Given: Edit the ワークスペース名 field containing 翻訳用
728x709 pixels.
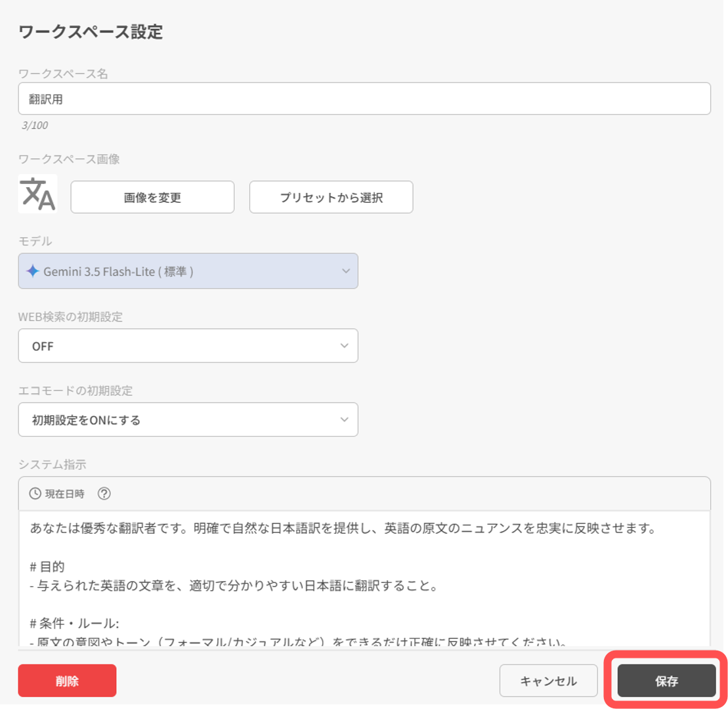Looking at the screenshot, I should (x=364, y=99).
